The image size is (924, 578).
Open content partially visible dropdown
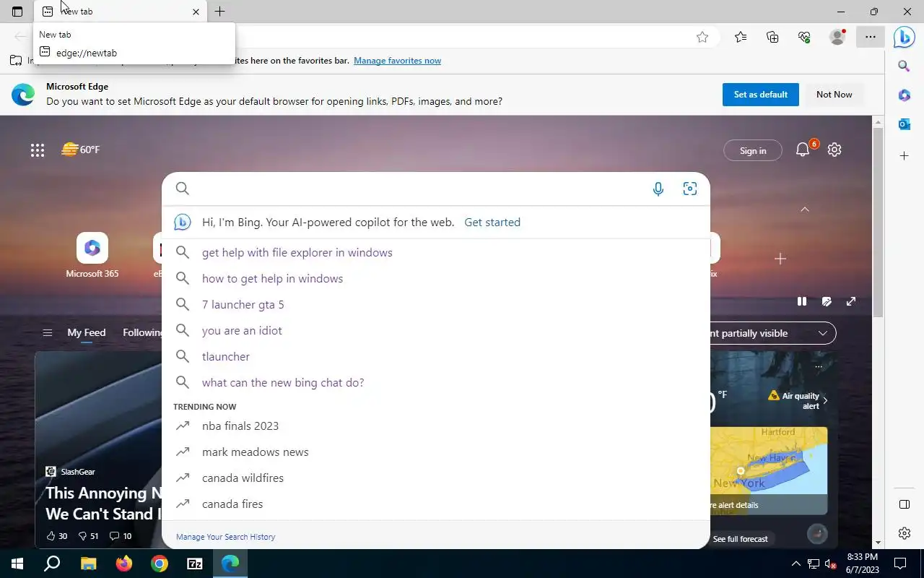click(772, 333)
